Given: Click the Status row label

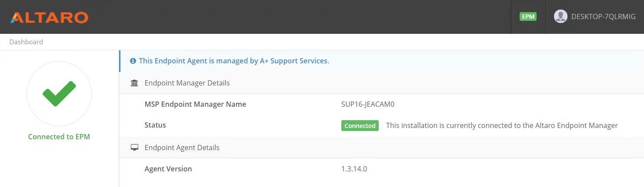Looking at the screenshot, I should (x=155, y=125).
